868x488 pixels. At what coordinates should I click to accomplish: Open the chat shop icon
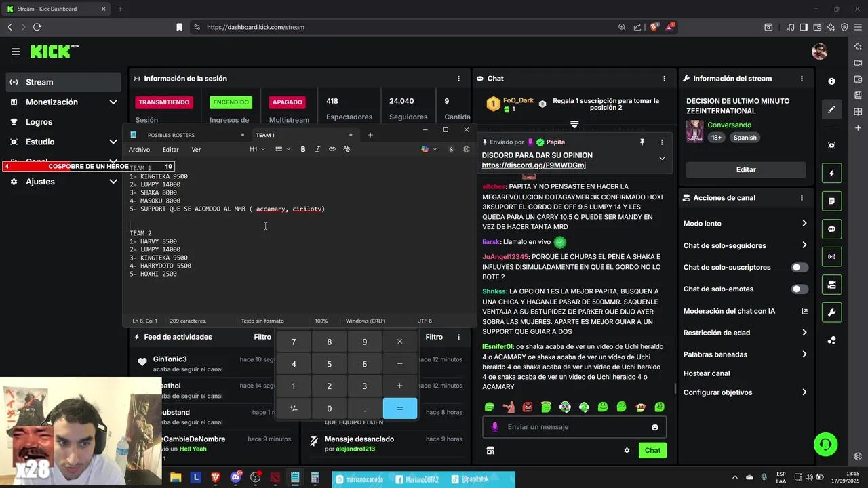(490, 450)
